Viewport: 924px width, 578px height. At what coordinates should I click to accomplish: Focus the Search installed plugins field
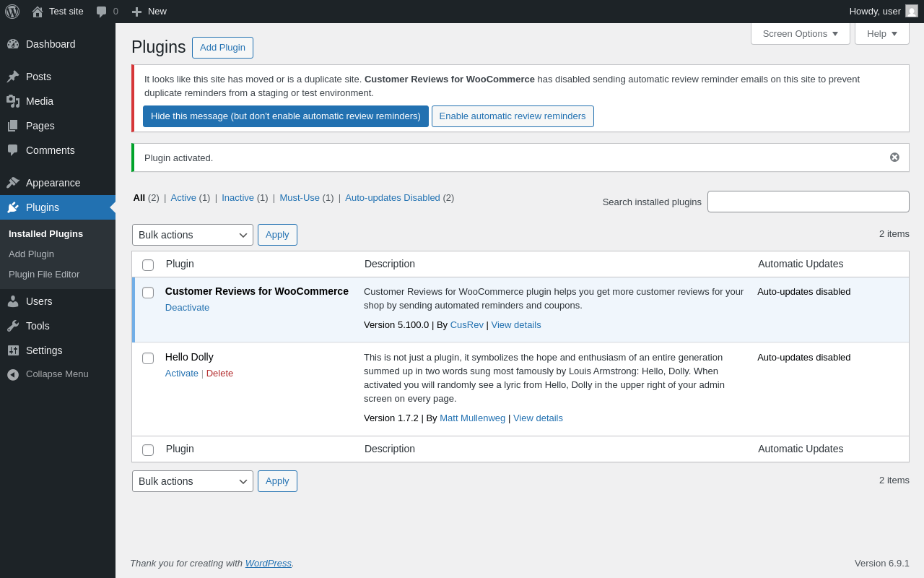[x=808, y=202]
